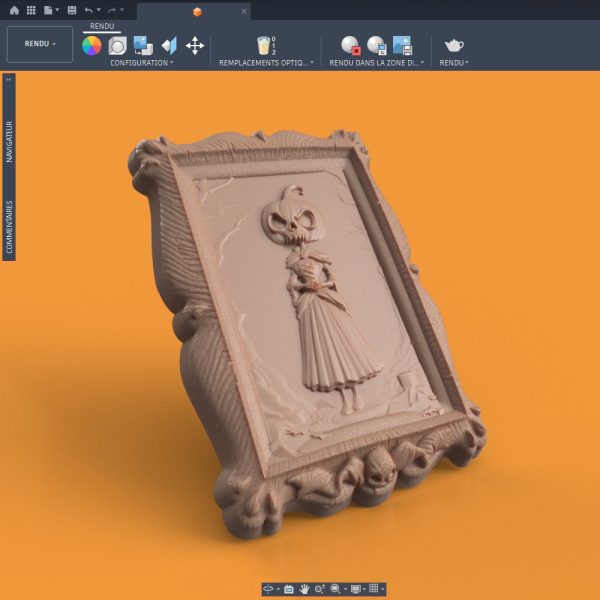Launch render with the teapot icon
The height and width of the screenshot is (600, 600).
(454, 46)
